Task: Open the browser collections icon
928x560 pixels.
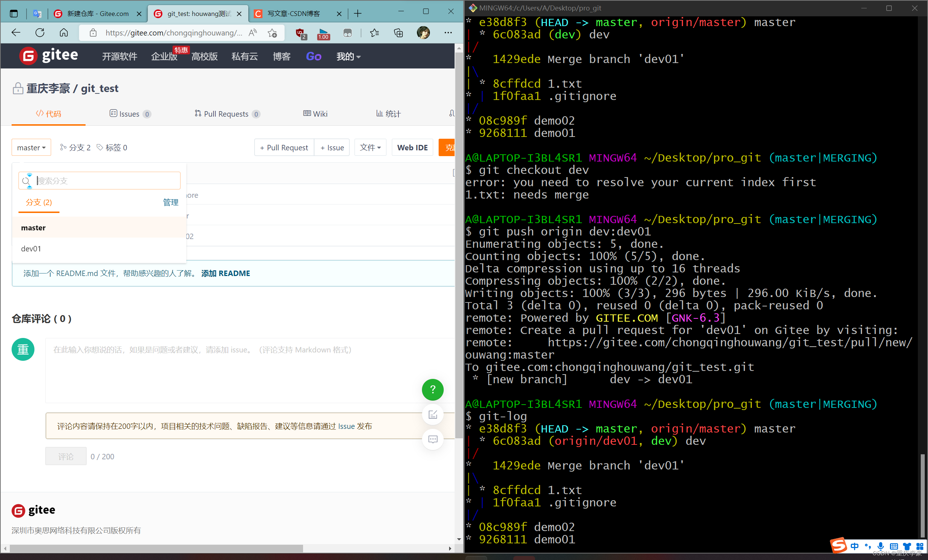Action: click(x=398, y=33)
